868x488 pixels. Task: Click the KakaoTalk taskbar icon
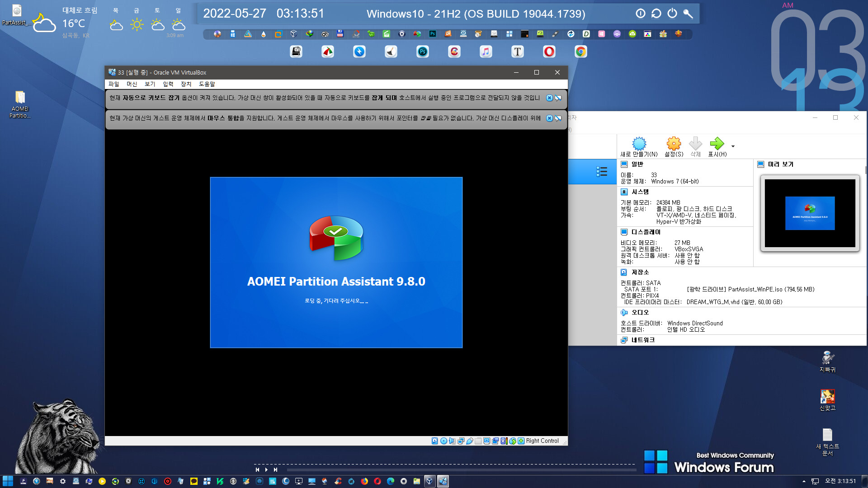pyautogui.click(x=194, y=481)
